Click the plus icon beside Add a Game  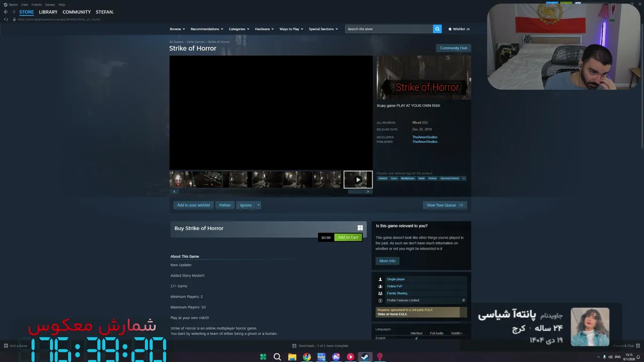6,346
